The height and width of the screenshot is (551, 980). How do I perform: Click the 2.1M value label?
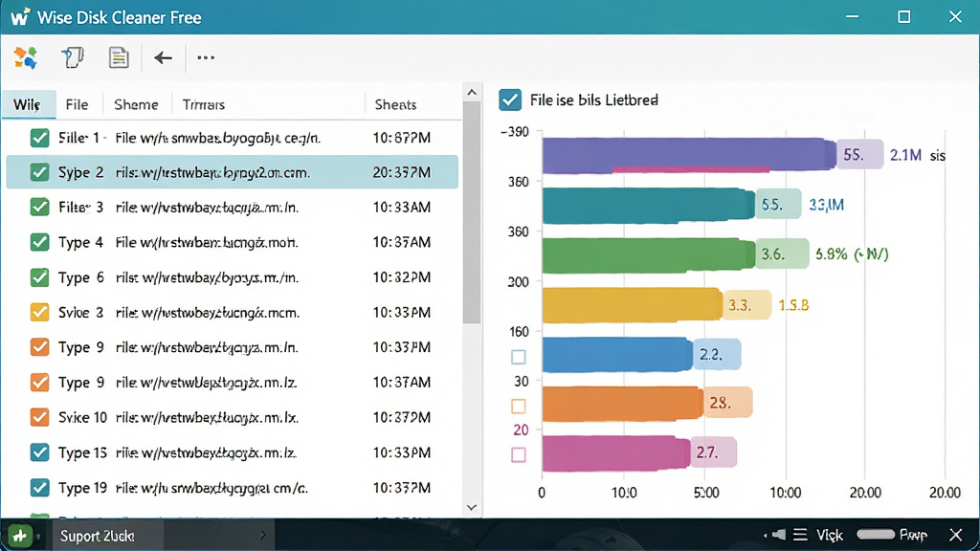[x=905, y=155]
